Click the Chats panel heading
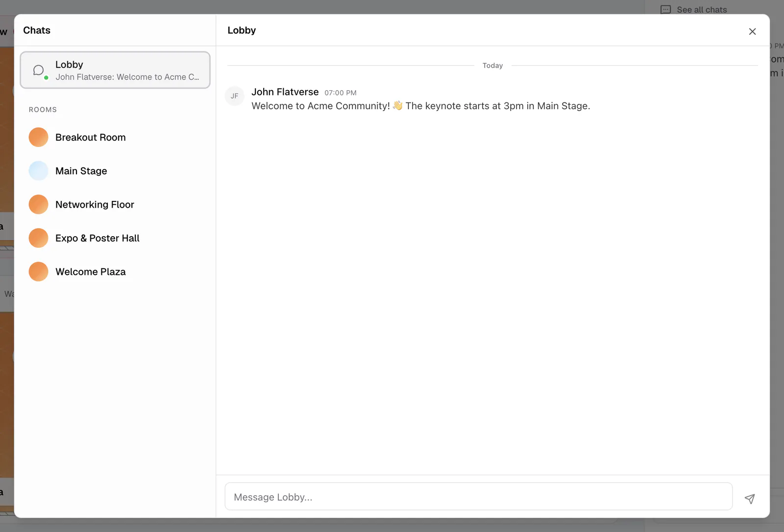Screen dimensions: 784x532 click(x=37, y=30)
